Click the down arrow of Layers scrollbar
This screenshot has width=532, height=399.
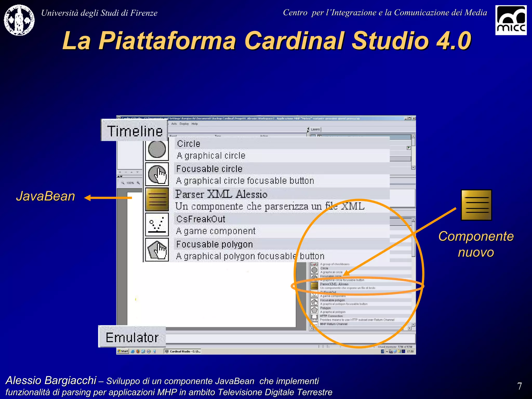(x=413, y=168)
